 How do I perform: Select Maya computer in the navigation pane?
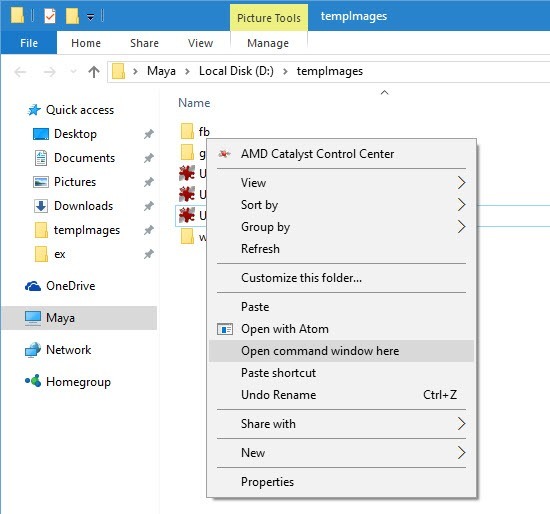79,318
